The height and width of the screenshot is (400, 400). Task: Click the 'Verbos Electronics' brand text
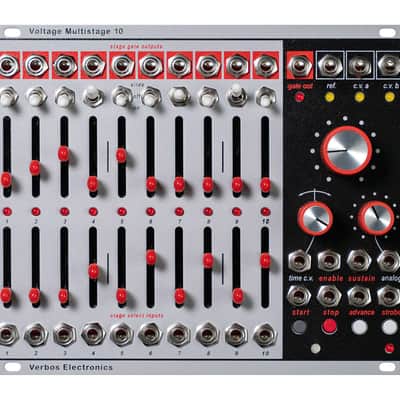pyautogui.click(x=71, y=367)
